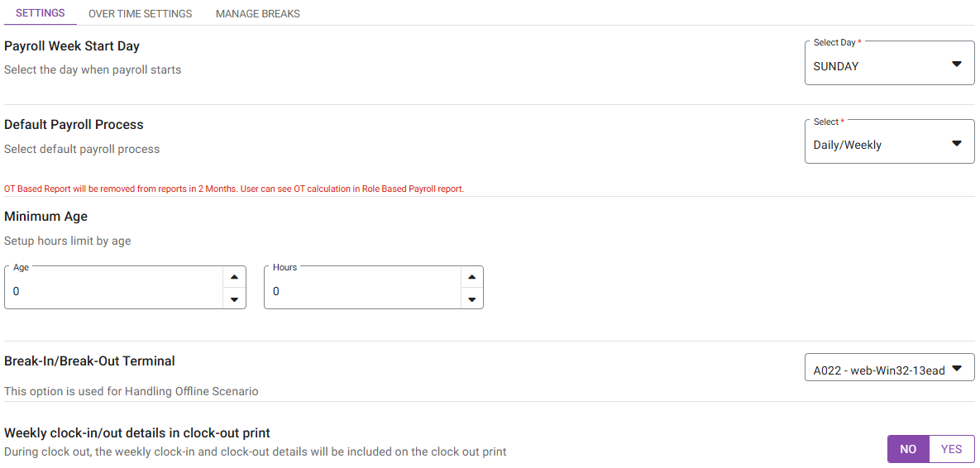Set weekly clock-in/out print toggle to NO

pos(908,449)
